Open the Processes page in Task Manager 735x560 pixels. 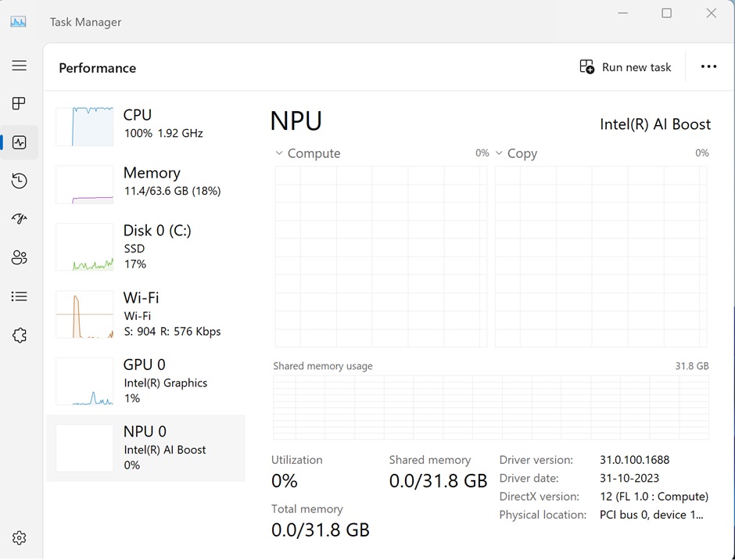click(20, 103)
